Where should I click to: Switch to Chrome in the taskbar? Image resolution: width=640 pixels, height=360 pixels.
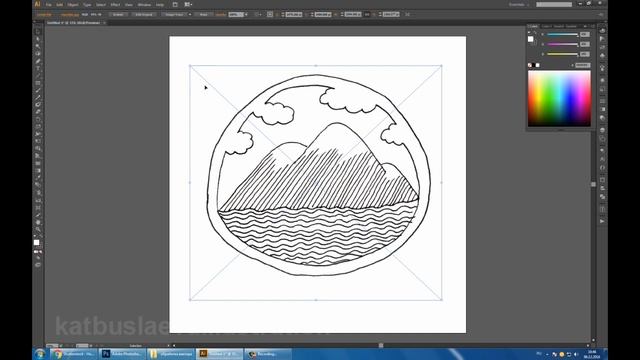[73, 354]
